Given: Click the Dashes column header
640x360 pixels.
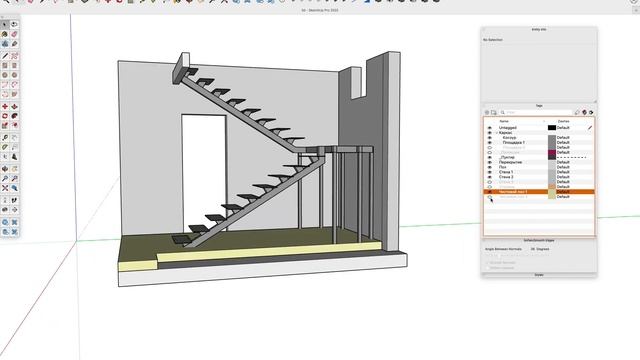Looking at the screenshot, I should pos(563,121).
